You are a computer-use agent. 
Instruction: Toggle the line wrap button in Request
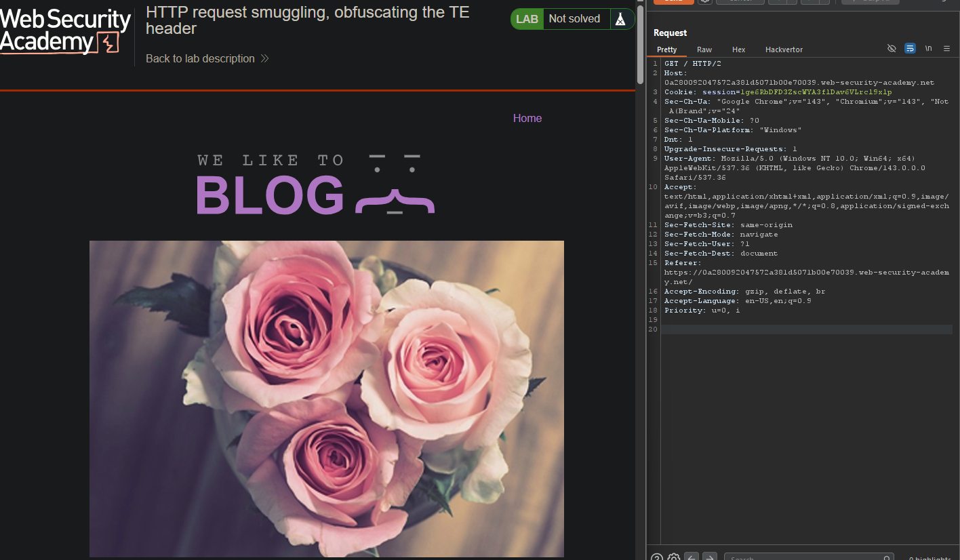pyautogui.click(x=910, y=49)
